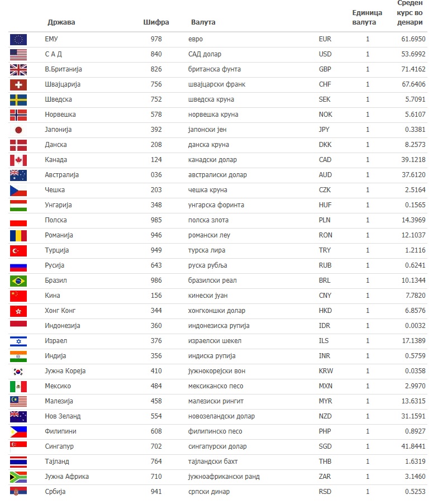Viewport: 433px width, 504px height.
Task: Click the Swiss flag icon
Action: (x=18, y=84)
